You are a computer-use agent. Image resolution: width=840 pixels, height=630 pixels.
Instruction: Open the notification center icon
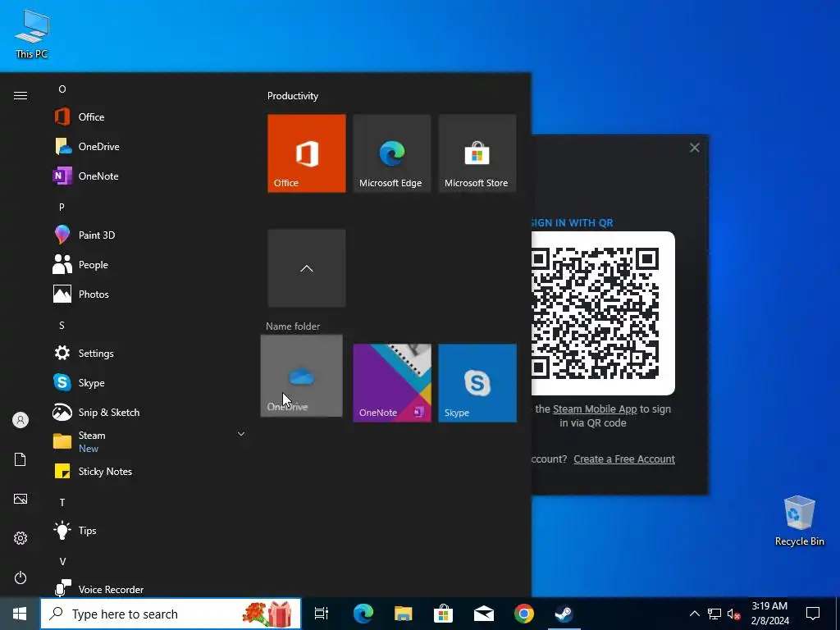pyautogui.click(x=813, y=614)
